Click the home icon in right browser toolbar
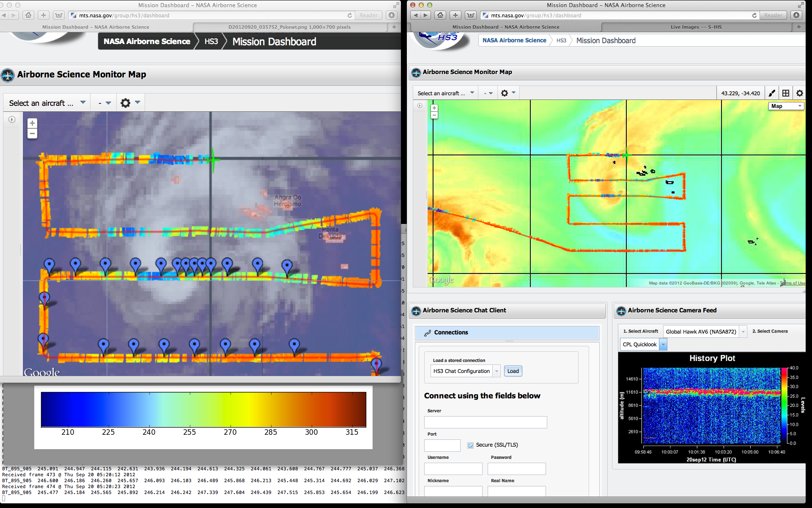Image resolution: width=812 pixels, height=508 pixels. click(x=440, y=15)
